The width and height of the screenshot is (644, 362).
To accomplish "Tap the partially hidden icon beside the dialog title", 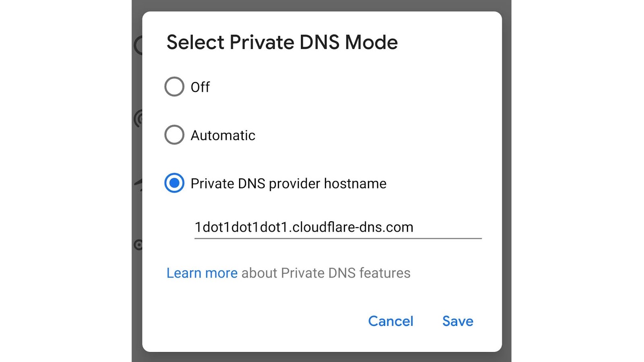I will tap(138, 45).
